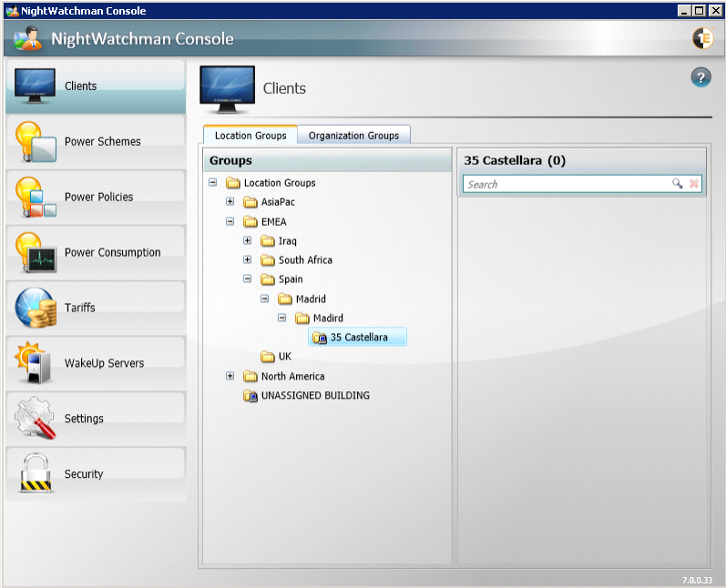Click the blue help question mark icon
726x588 pixels.
(x=700, y=77)
